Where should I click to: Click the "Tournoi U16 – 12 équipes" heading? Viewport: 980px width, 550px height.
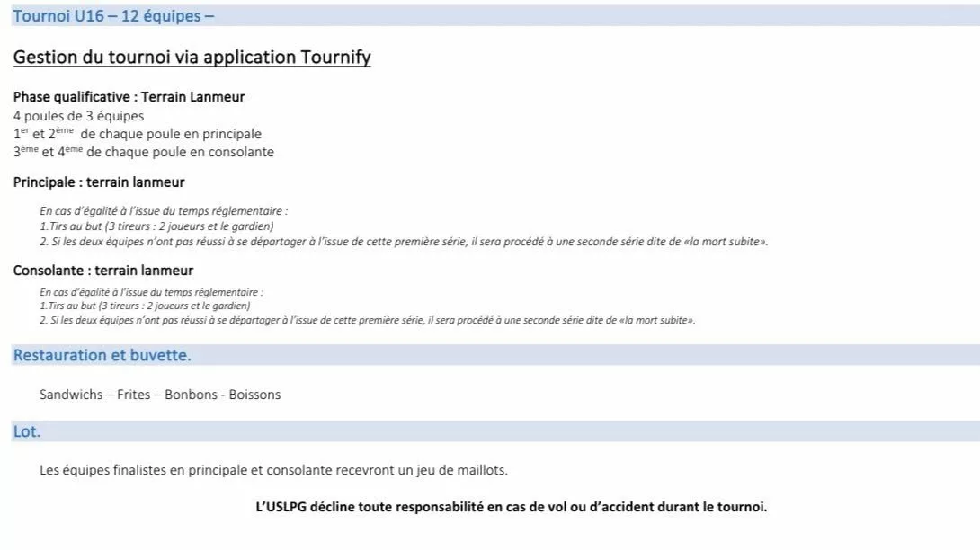tap(112, 15)
